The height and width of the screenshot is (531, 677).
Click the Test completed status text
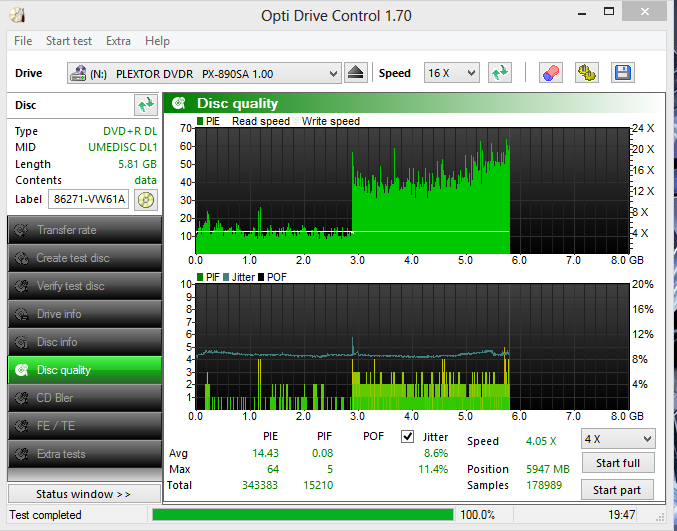45,515
